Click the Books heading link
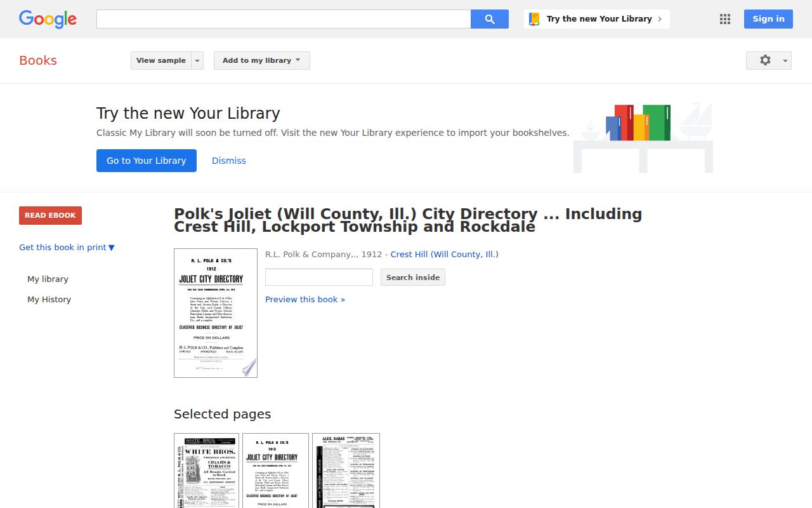The height and width of the screenshot is (508, 812). tap(38, 60)
